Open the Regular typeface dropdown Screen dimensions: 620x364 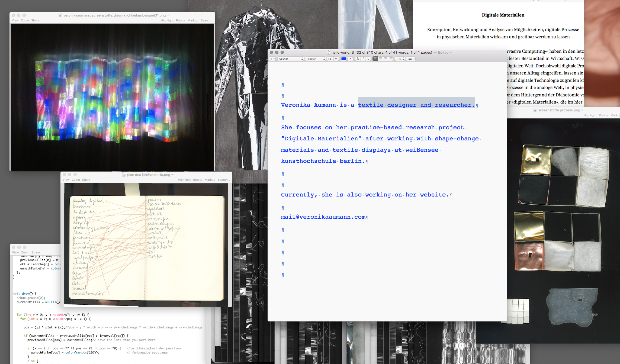point(315,59)
